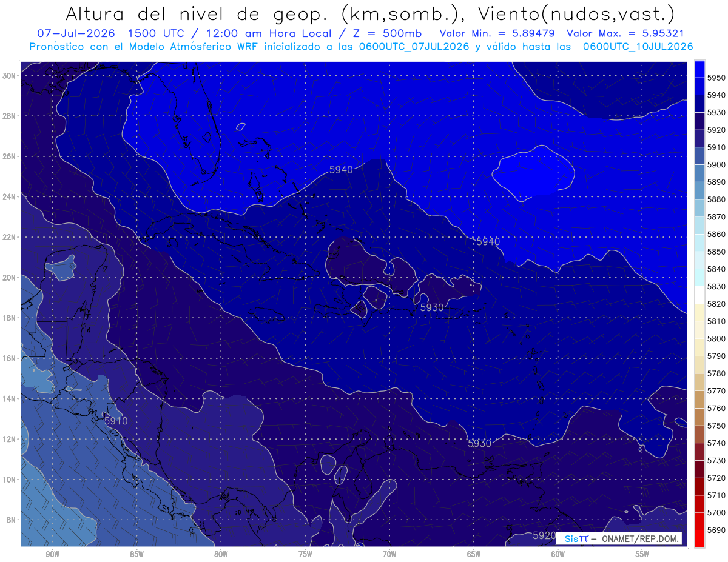Click the '22N' latitude axis label
The image size is (728, 562).
pyautogui.click(x=9, y=237)
